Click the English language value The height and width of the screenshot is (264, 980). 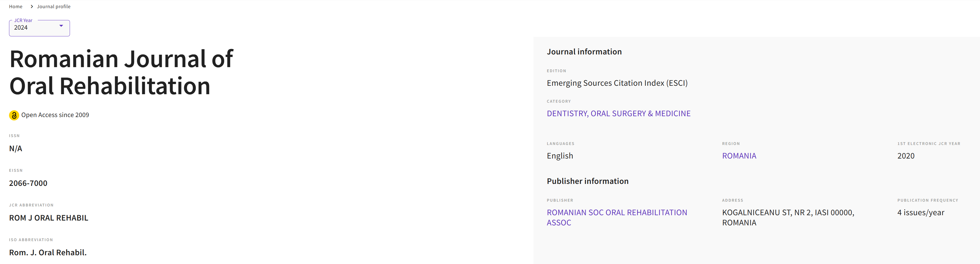560,156
